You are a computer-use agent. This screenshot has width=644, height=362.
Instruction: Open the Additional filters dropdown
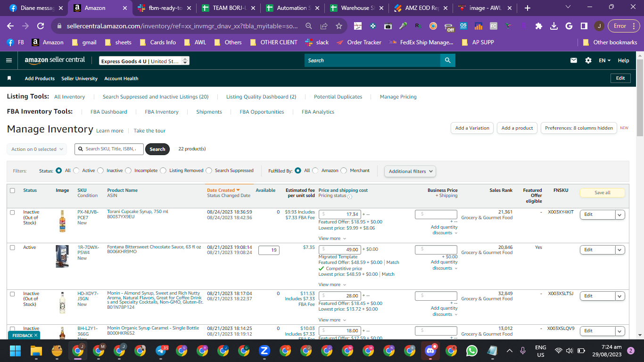[410, 171]
